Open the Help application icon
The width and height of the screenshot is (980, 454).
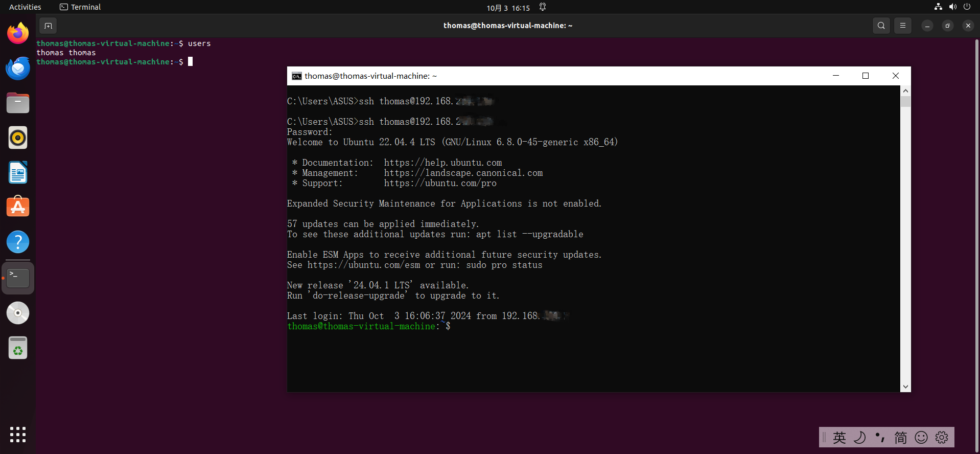click(x=18, y=242)
